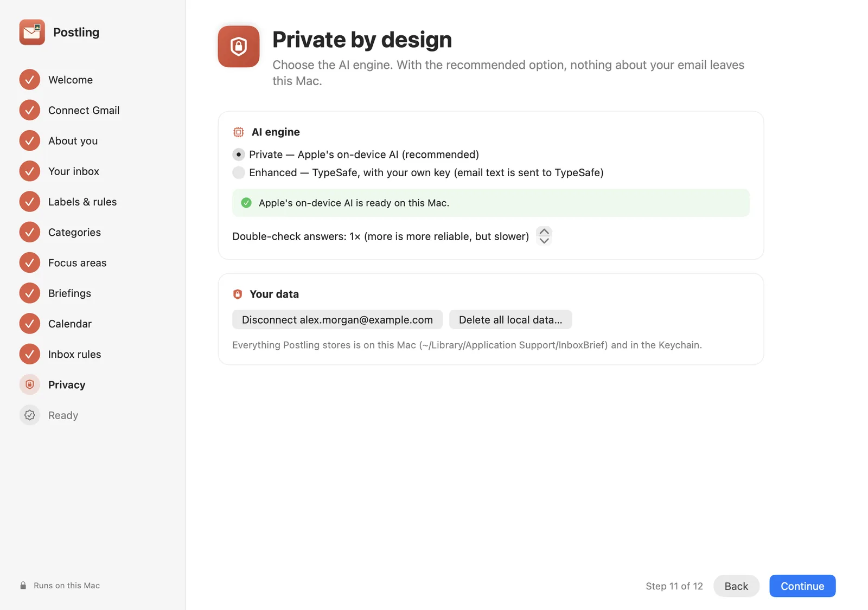Click the Step 11 of 12 indicator
This screenshot has height=610, width=868.
click(x=674, y=586)
